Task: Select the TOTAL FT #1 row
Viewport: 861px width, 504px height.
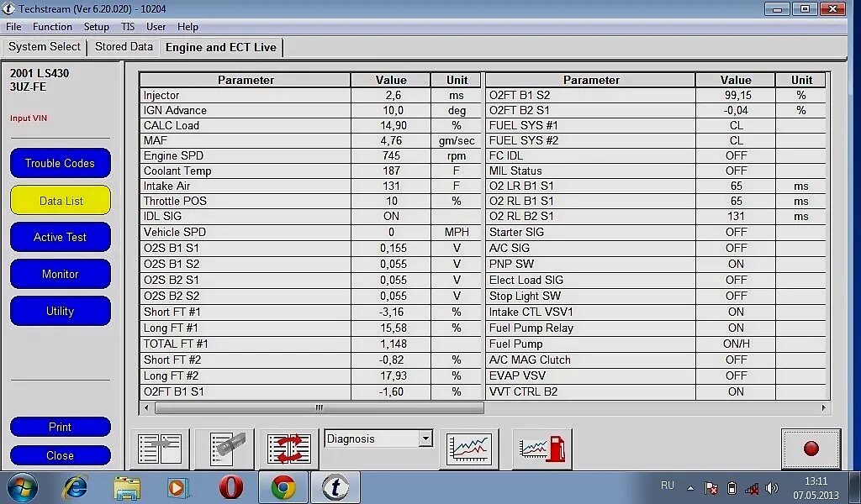Action: tap(310, 344)
